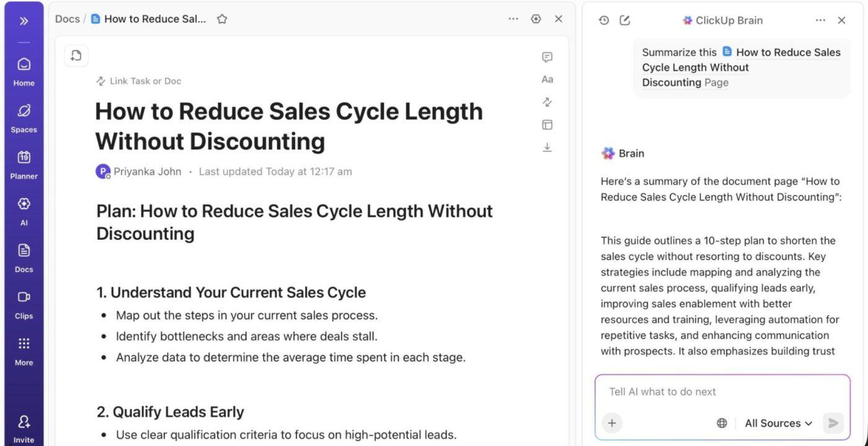Send the AI prompt with the paper plane

coord(833,423)
